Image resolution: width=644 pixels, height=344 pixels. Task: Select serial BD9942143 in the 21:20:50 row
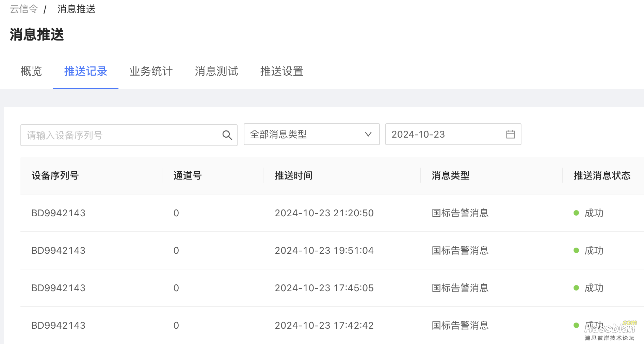[x=58, y=213]
